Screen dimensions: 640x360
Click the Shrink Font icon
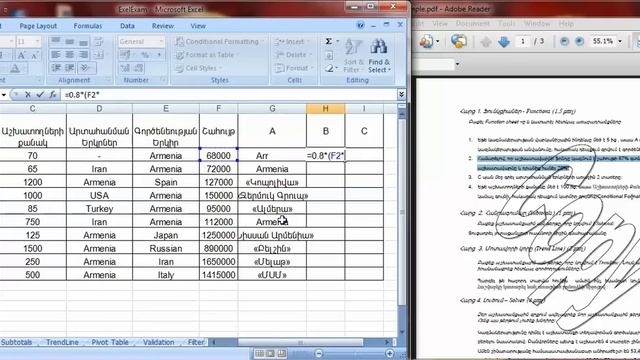coord(35,55)
